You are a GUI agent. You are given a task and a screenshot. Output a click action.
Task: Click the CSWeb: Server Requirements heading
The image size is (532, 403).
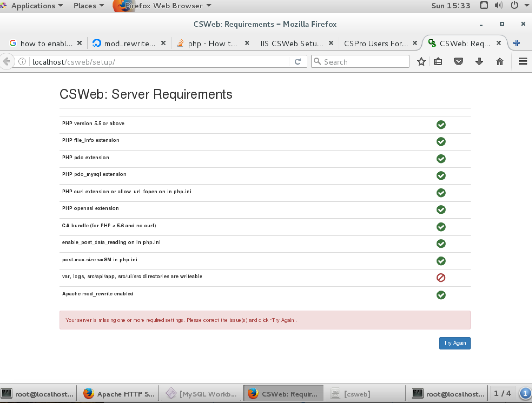[146, 94]
